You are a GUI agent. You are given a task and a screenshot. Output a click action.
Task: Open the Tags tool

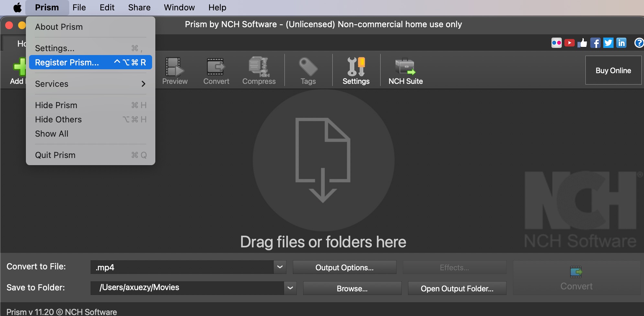308,67
